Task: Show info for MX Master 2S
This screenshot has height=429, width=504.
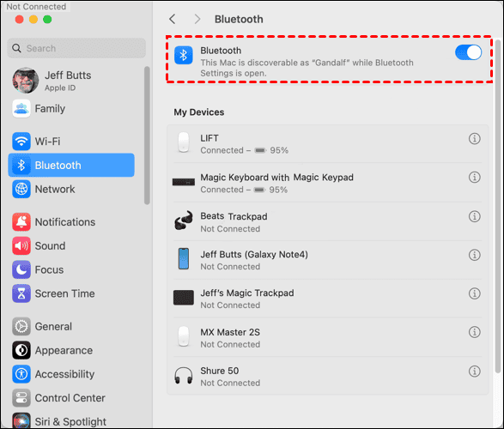Action: 474,332
